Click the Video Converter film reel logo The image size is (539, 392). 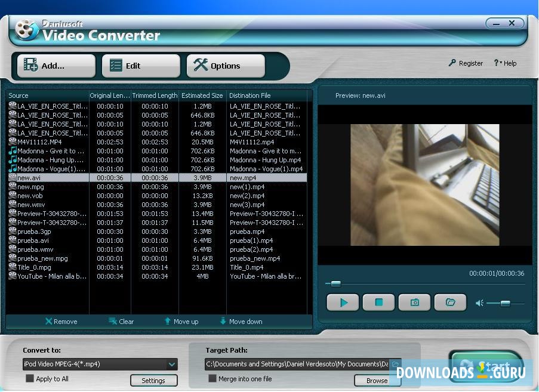click(26, 30)
